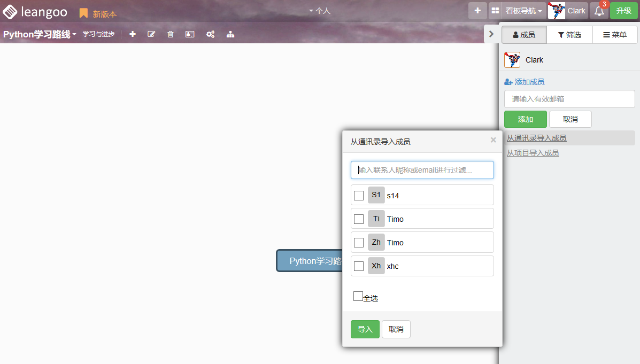Click the 从项目导入成员 link

533,153
